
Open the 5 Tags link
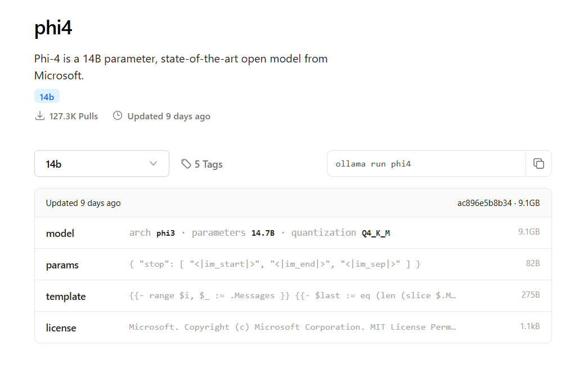point(202,164)
